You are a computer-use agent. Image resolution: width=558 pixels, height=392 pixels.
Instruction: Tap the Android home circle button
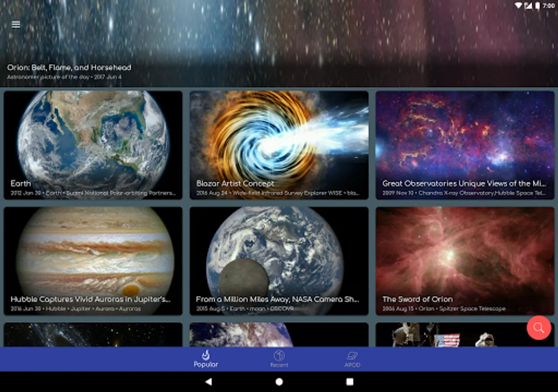click(279, 382)
